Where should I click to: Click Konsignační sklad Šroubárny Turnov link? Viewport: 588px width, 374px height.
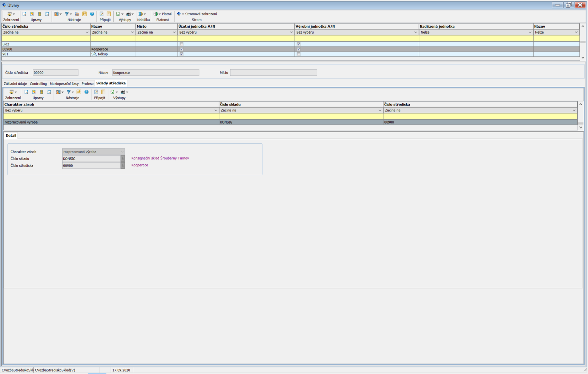(x=160, y=158)
